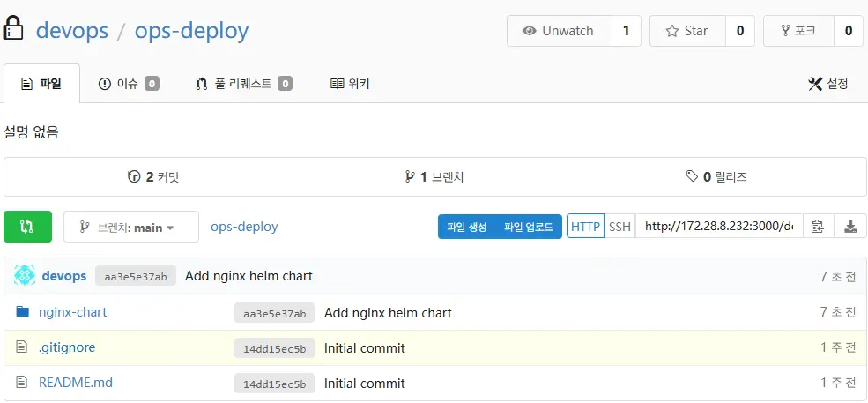Viewport: 868px width, 403px height.
Task: Star the ops-deploy repository
Action: [x=687, y=31]
